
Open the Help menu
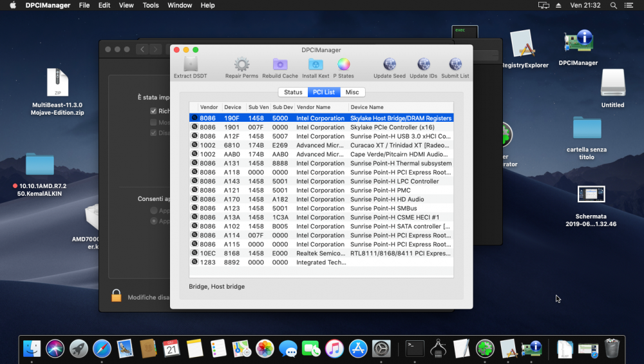pos(208,5)
